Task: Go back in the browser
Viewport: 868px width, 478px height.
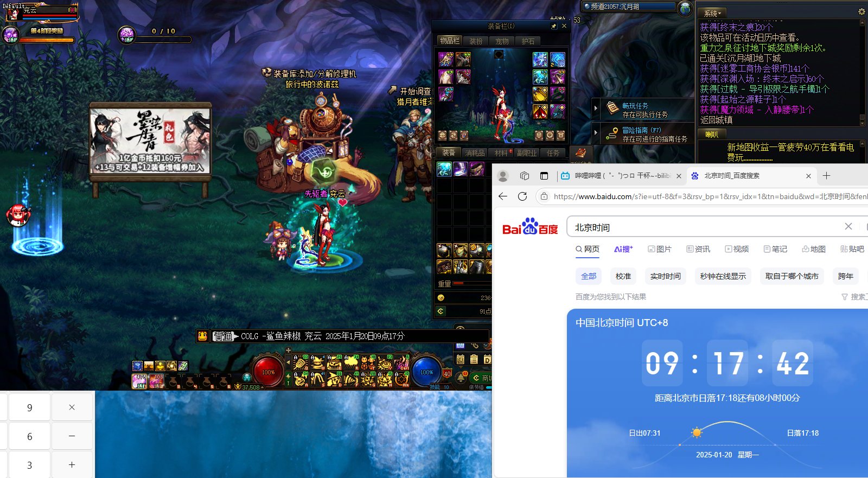Action: [503, 196]
